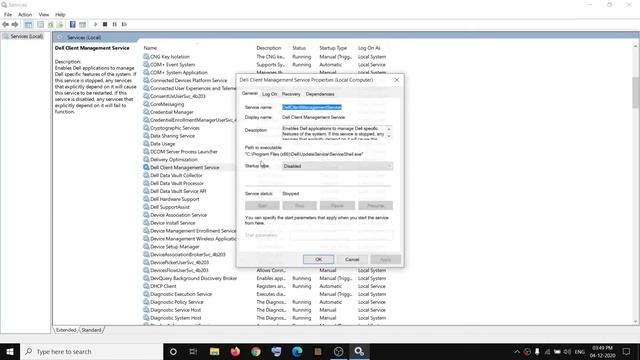Switch to the Recovery tab

(x=291, y=94)
